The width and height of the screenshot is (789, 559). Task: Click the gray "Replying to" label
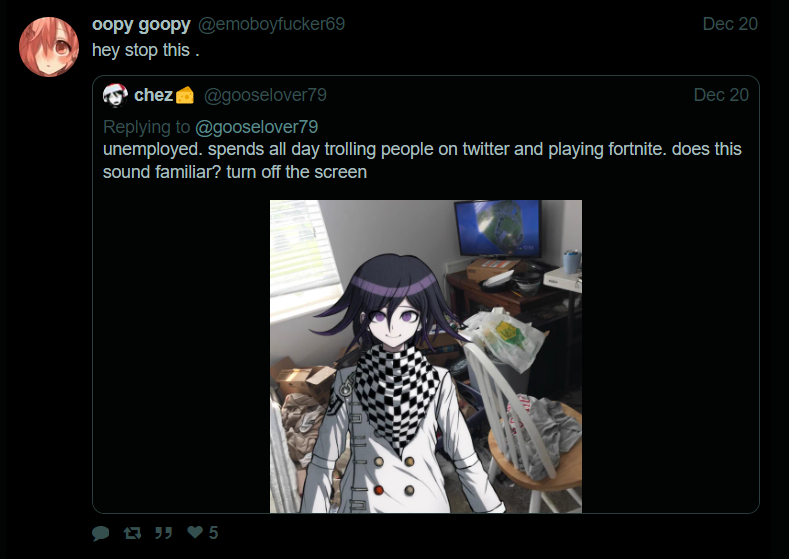pyautogui.click(x=146, y=127)
